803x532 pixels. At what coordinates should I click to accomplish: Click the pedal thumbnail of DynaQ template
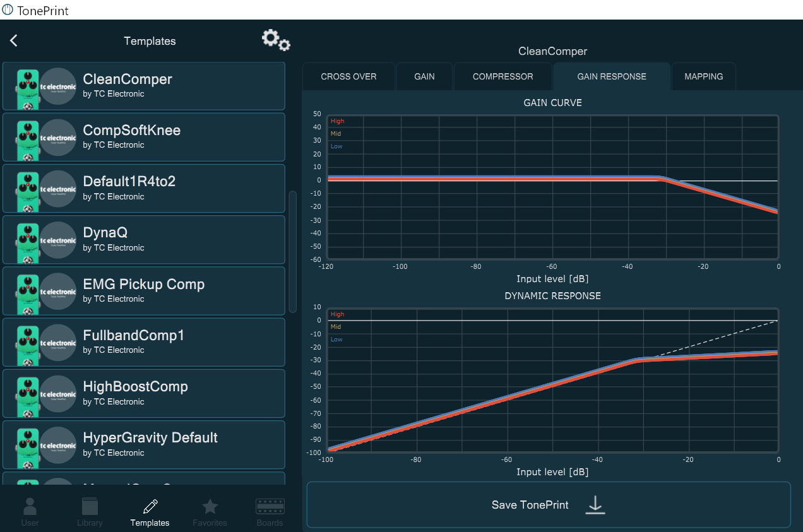27,240
